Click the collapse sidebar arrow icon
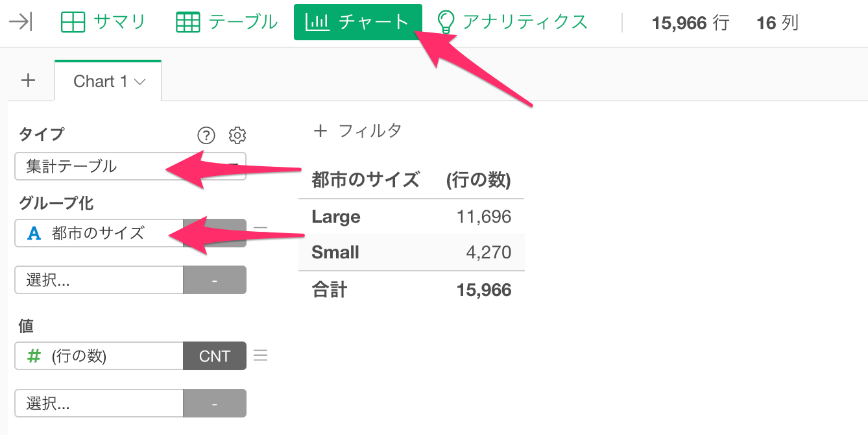 (x=21, y=22)
